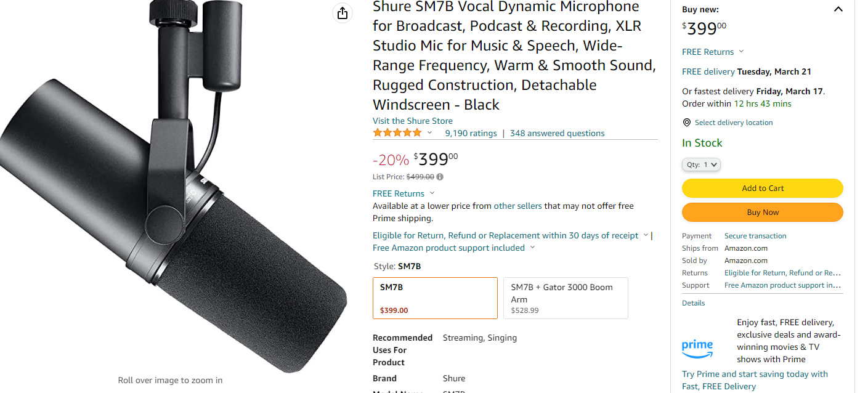Click the share icon above product image
Viewport: 868px width, 393px height.
tap(343, 13)
